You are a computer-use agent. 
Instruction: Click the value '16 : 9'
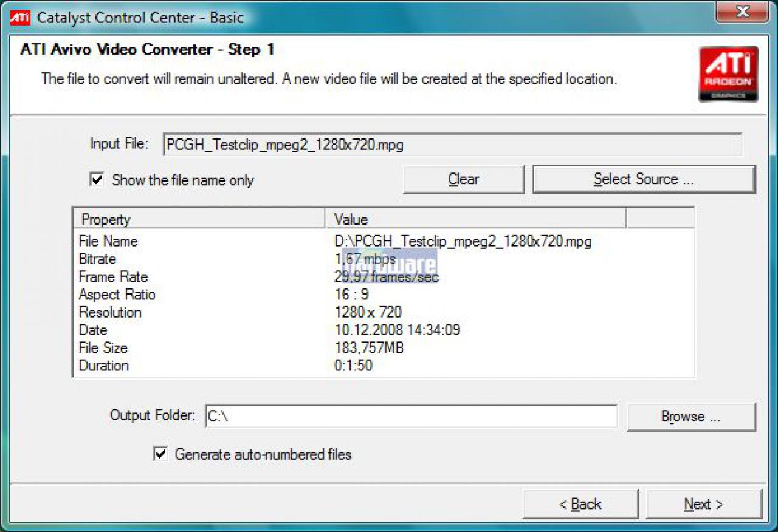(351, 295)
